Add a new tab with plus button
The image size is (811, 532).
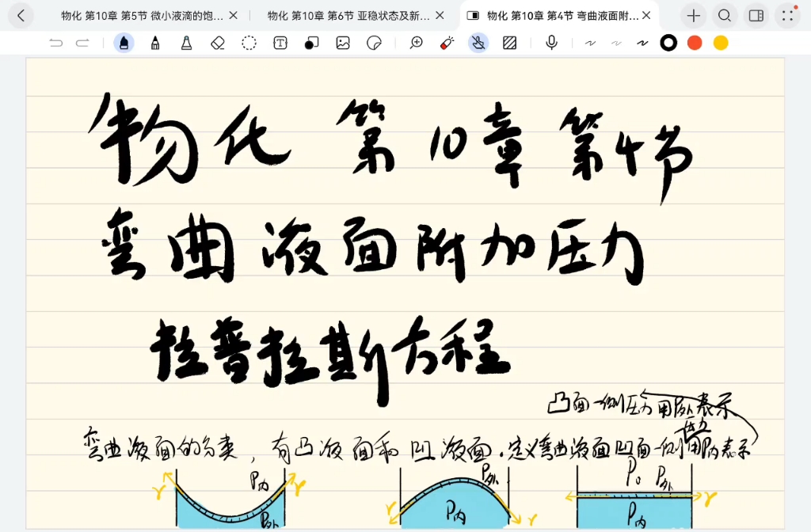point(693,16)
